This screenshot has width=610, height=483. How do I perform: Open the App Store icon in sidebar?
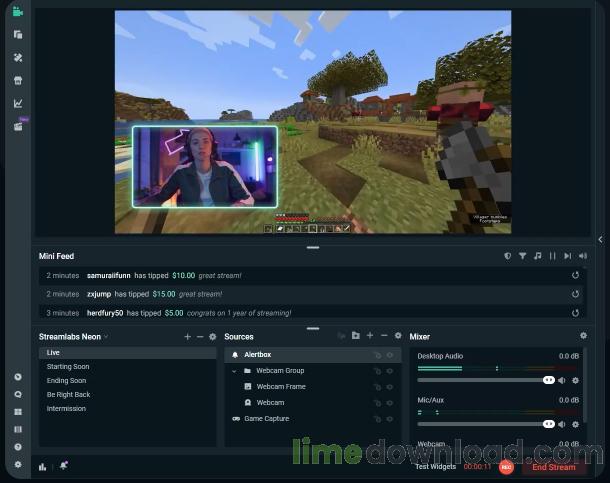[x=18, y=80]
